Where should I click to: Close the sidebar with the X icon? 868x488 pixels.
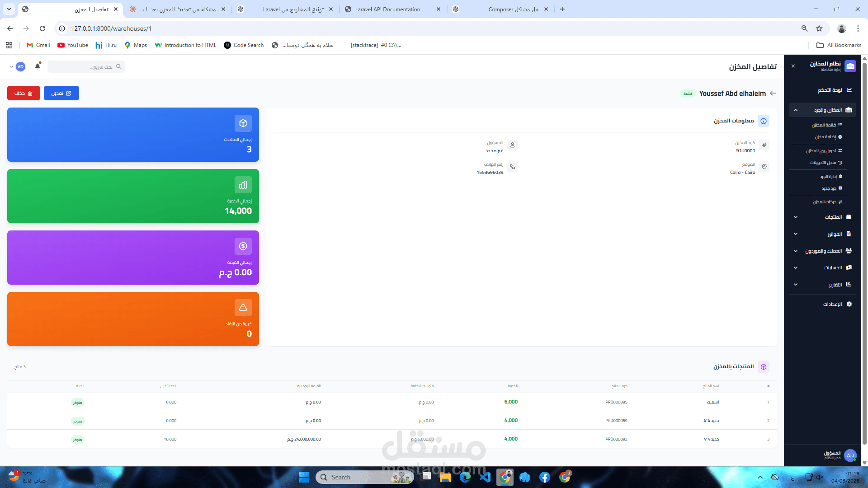tap(793, 66)
